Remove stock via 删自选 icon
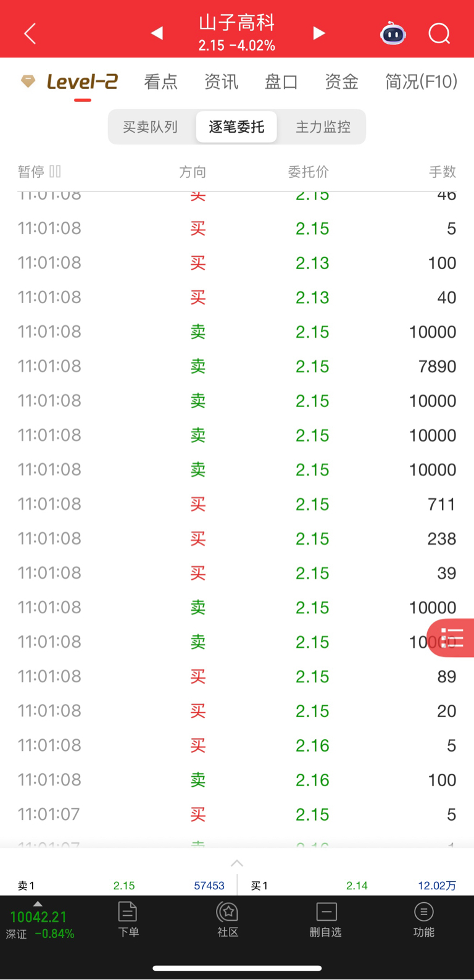Screen dimensions: 474x980 click(x=326, y=919)
